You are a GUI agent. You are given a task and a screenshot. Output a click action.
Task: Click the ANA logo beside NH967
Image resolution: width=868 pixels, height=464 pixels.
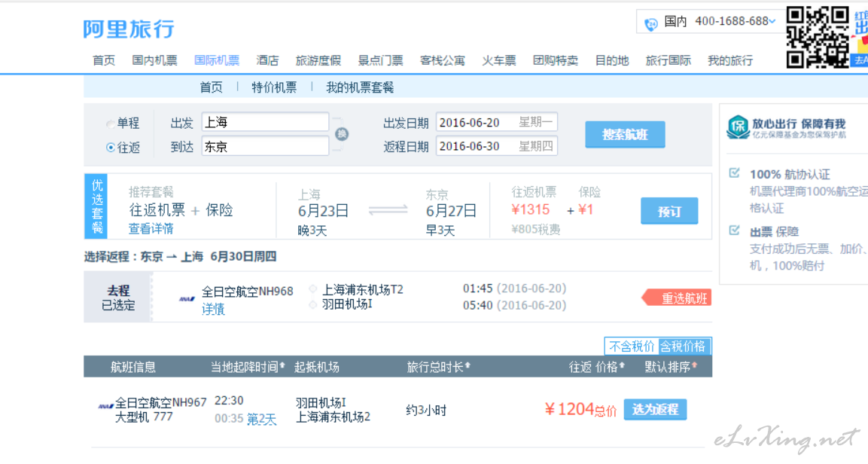point(105,407)
